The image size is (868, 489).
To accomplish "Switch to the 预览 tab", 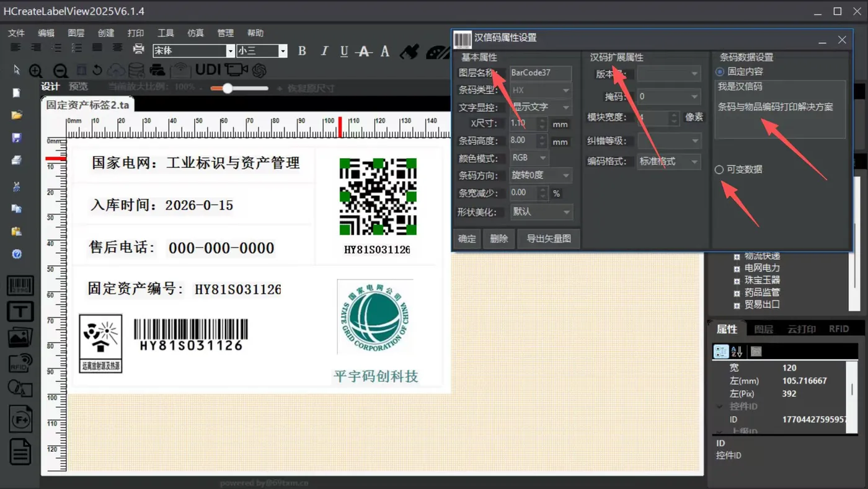I will tap(78, 87).
